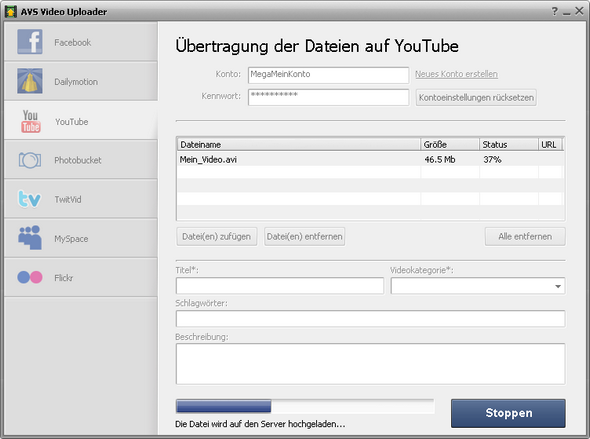Click the URL column header
The image size is (590, 439).
coord(550,144)
